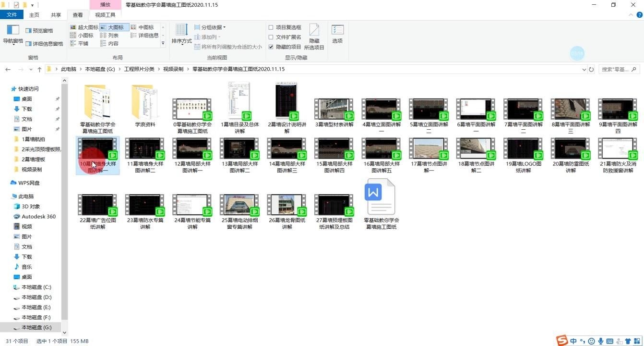Refresh the folder using address bar icon
This screenshot has width=644, height=346.
(x=591, y=69)
